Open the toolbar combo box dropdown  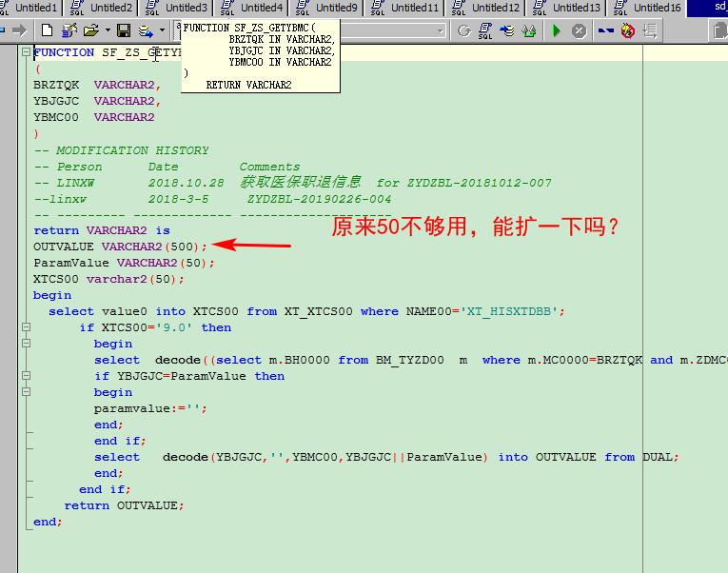[440, 31]
